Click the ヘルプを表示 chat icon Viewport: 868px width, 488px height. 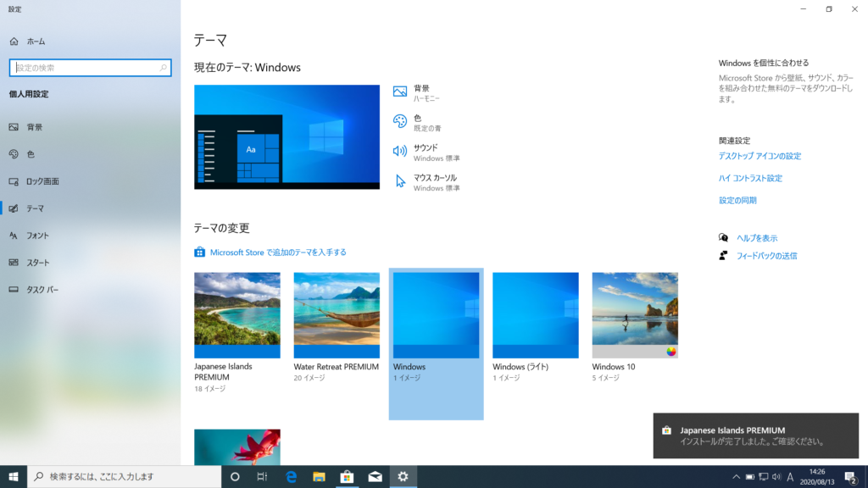click(724, 238)
